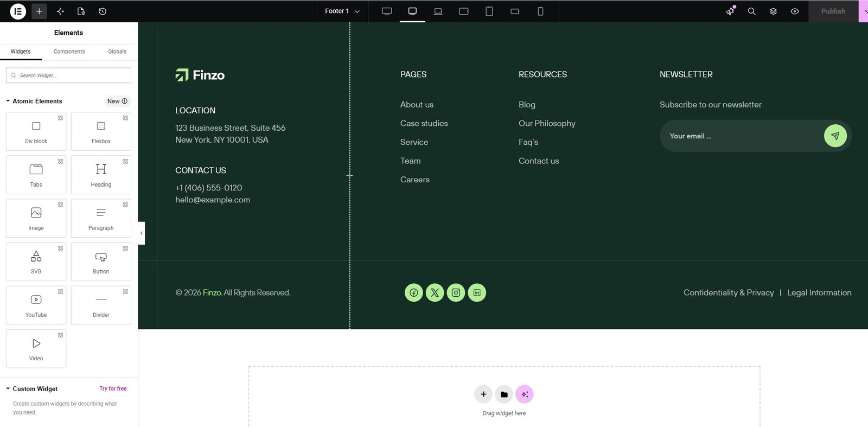Open the AI site planner sparkle icon
Image resolution: width=868 pixels, height=427 pixels.
coord(60,11)
